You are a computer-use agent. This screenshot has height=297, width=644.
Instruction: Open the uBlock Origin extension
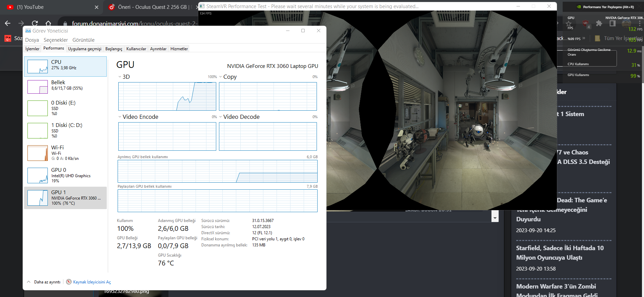tap(586, 23)
